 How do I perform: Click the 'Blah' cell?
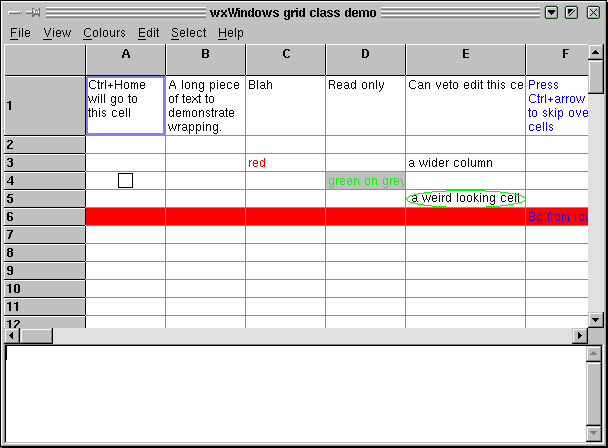[x=286, y=106]
